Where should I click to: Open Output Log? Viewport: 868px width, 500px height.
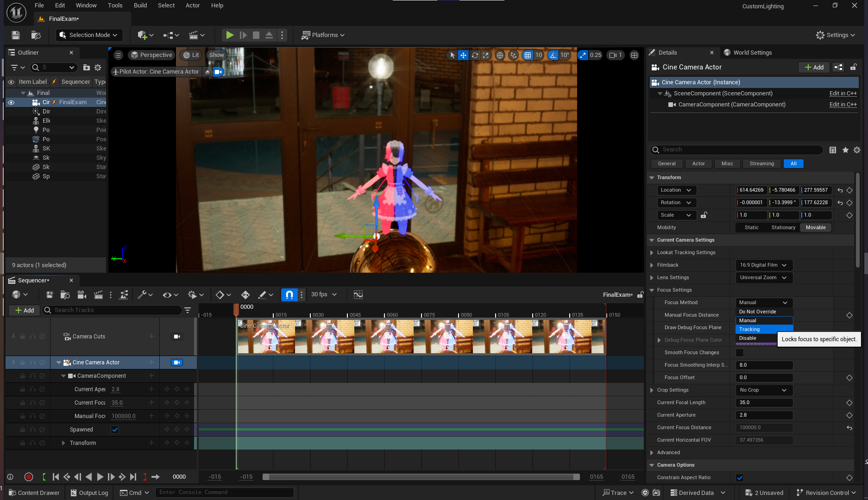89,493
